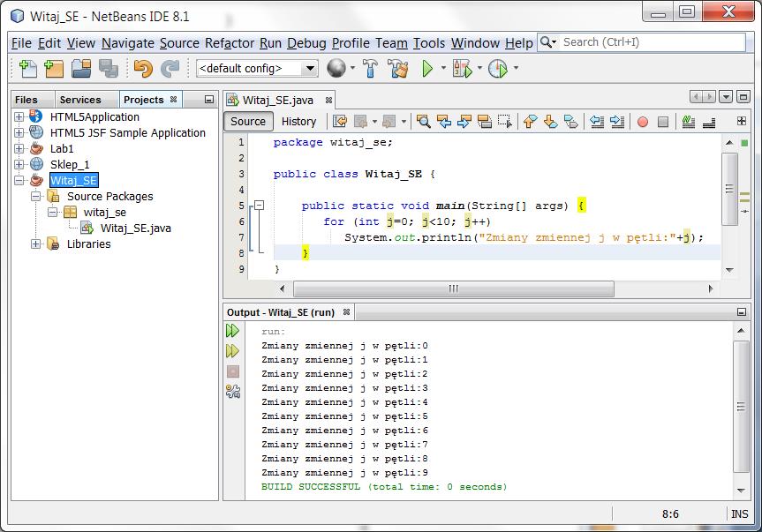This screenshot has width=762, height=532.
Task: Expand the Libraries node
Action: tap(35, 244)
